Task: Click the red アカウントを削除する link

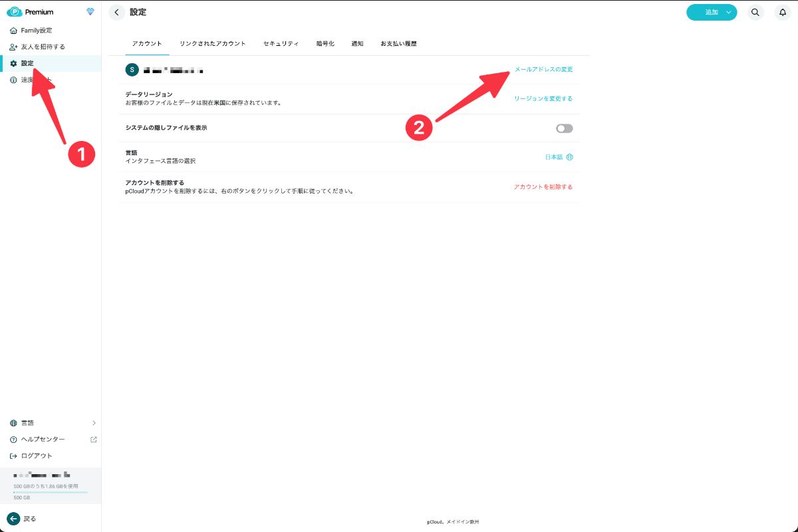Action: click(x=543, y=187)
